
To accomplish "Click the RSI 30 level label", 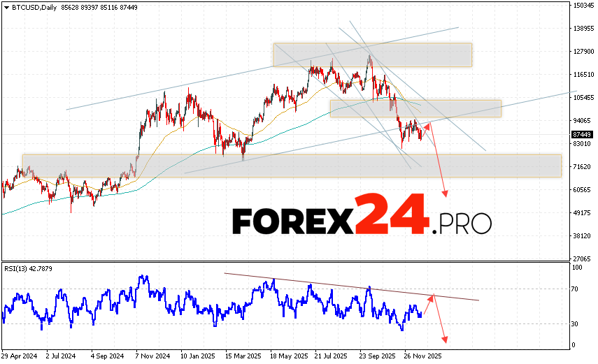I will coord(576,323).
